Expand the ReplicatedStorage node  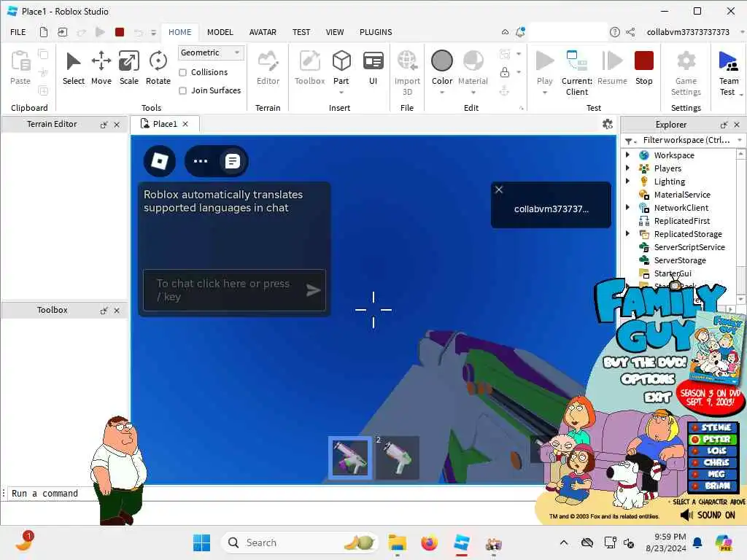[627, 233]
